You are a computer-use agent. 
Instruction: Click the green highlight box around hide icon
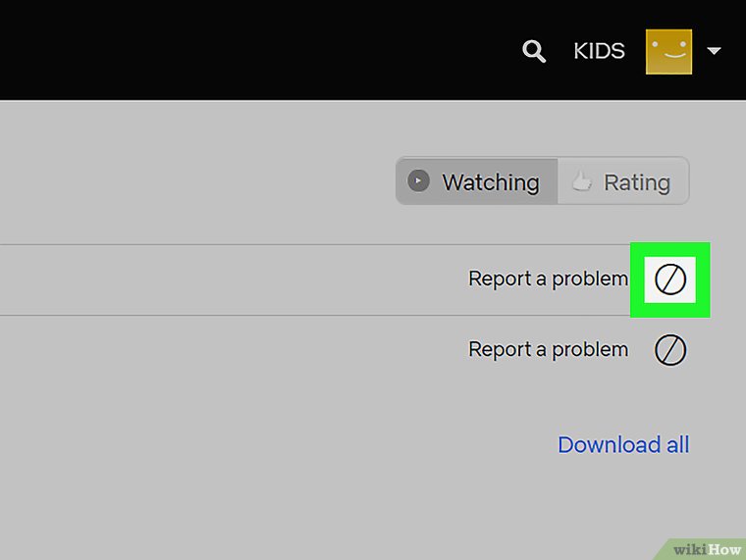click(x=669, y=280)
